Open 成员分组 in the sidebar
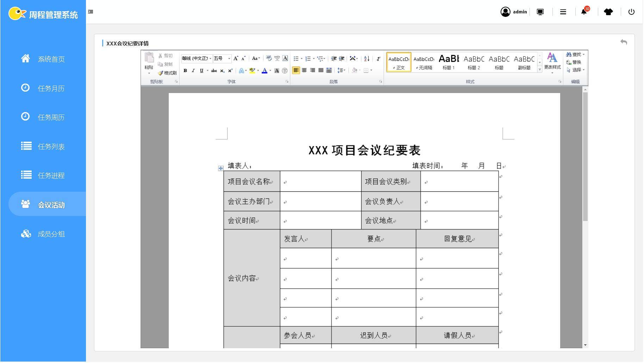 tap(51, 234)
